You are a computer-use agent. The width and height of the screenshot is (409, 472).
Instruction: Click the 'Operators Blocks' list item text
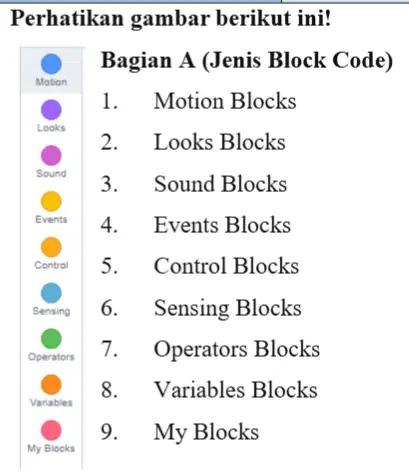pyautogui.click(x=237, y=350)
